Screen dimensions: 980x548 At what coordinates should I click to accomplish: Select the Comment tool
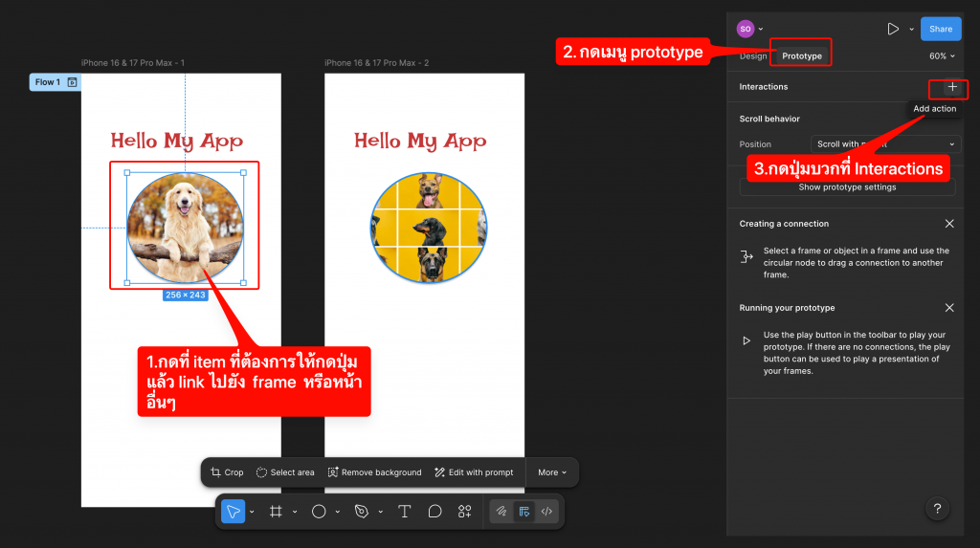434,512
